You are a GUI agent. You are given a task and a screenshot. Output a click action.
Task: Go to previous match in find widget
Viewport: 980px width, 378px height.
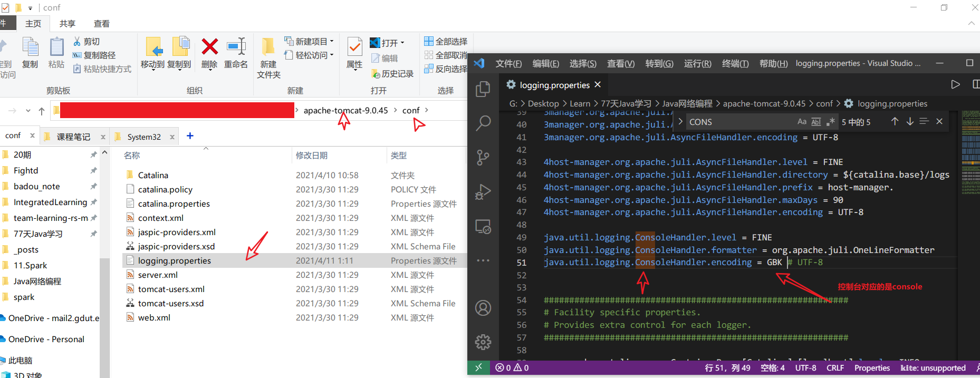(895, 122)
